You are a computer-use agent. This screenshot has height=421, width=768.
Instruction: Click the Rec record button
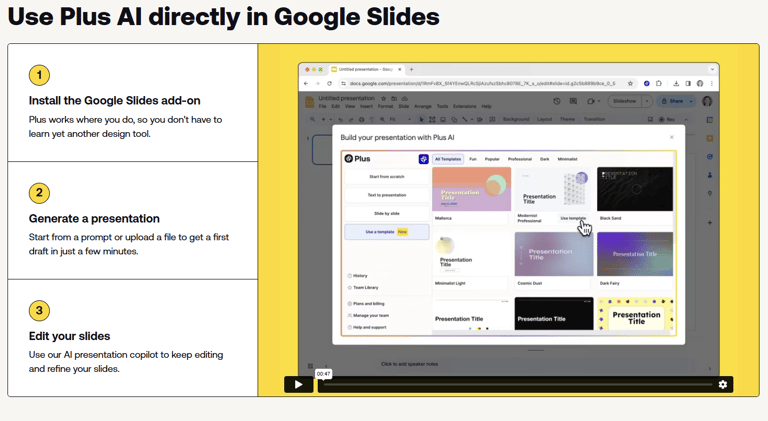(x=667, y=119)
